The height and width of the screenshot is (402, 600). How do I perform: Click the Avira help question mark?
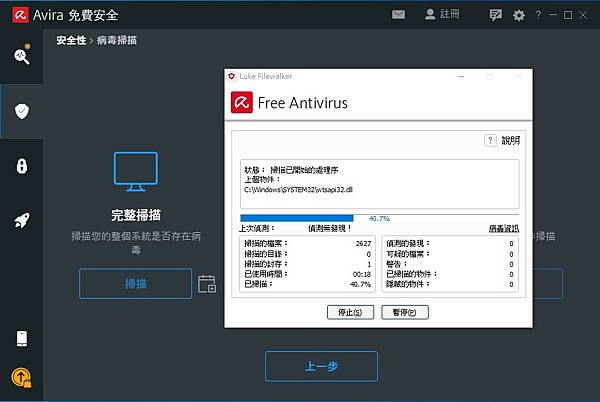538,15
